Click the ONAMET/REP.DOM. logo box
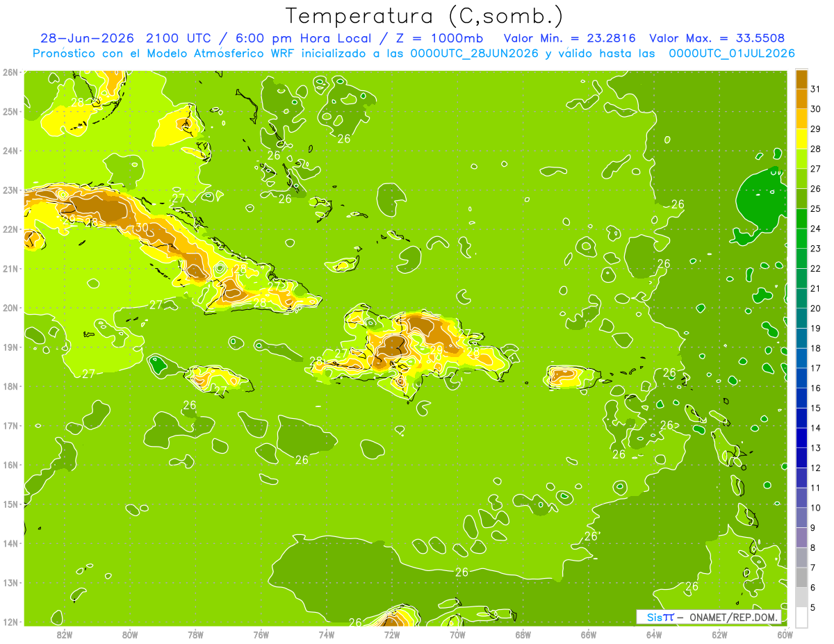 coord(708,617)
